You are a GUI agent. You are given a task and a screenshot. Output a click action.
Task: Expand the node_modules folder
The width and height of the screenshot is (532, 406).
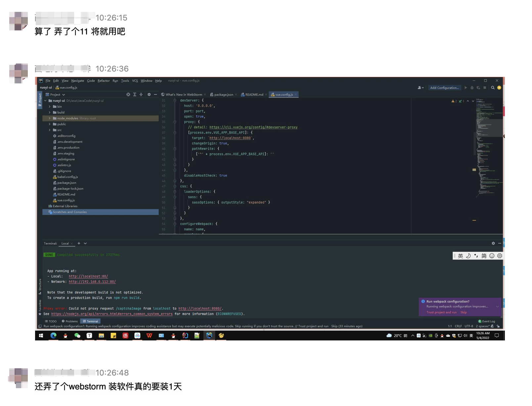[x=50, y=118]
